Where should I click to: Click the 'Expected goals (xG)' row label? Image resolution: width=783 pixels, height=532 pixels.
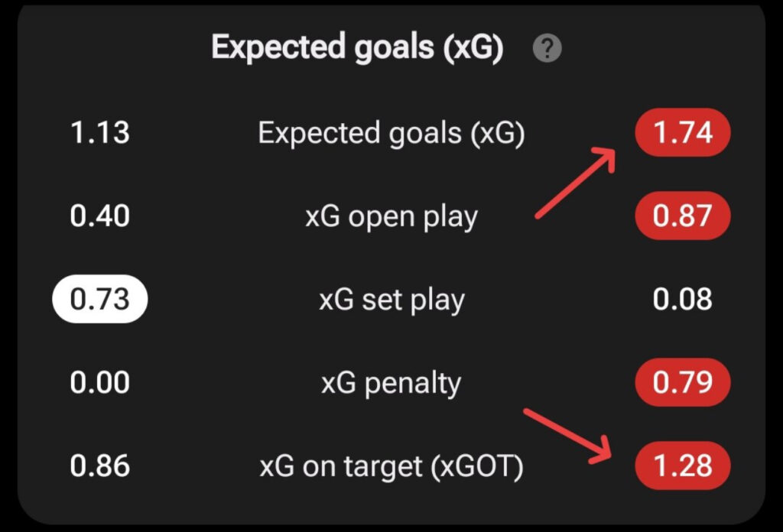click(391, 134)
